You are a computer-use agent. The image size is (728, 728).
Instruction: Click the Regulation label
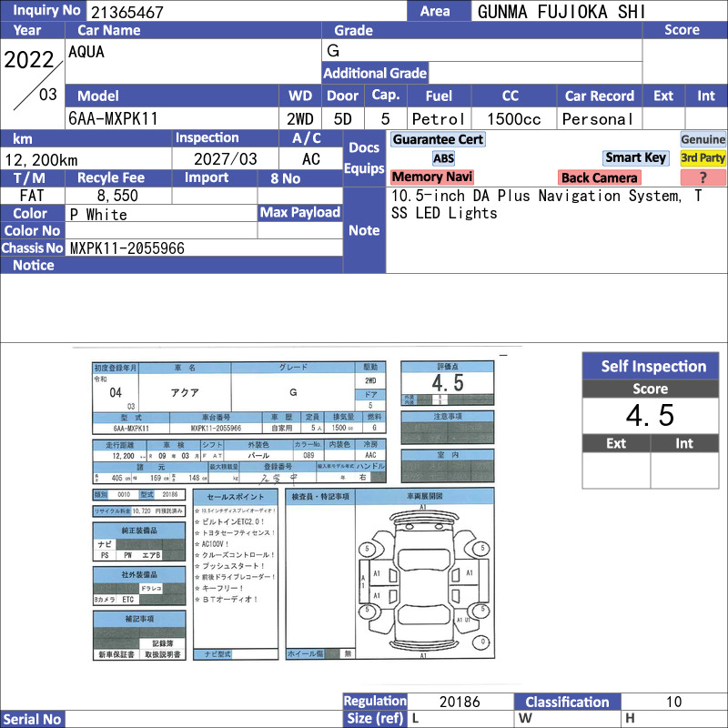[x=375, y=701]
